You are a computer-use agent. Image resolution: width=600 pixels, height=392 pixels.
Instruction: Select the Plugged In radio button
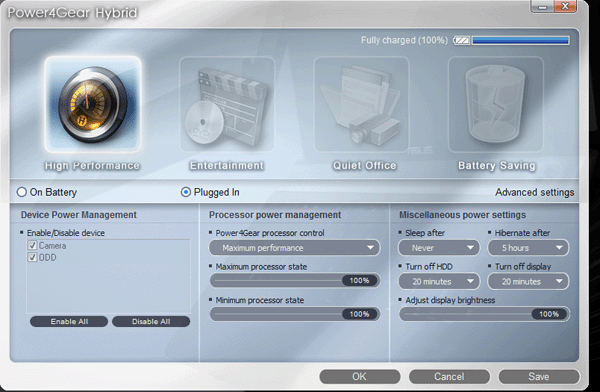pyautogui.click(x=186, y=192)
